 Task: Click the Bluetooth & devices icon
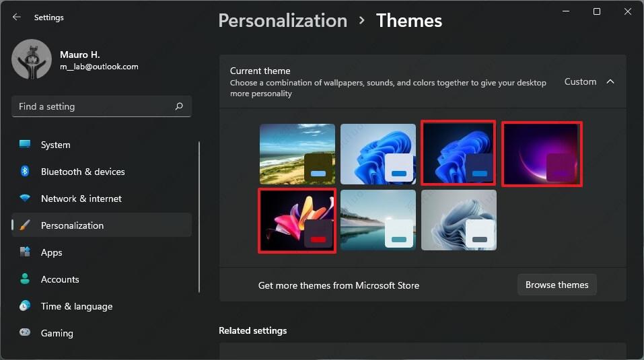[x=26, y=172]
